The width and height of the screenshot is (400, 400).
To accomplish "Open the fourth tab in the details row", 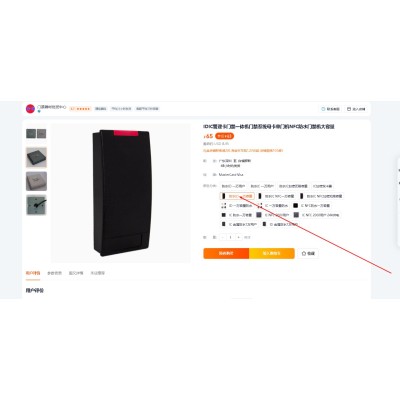I will (x=97, y=273).
